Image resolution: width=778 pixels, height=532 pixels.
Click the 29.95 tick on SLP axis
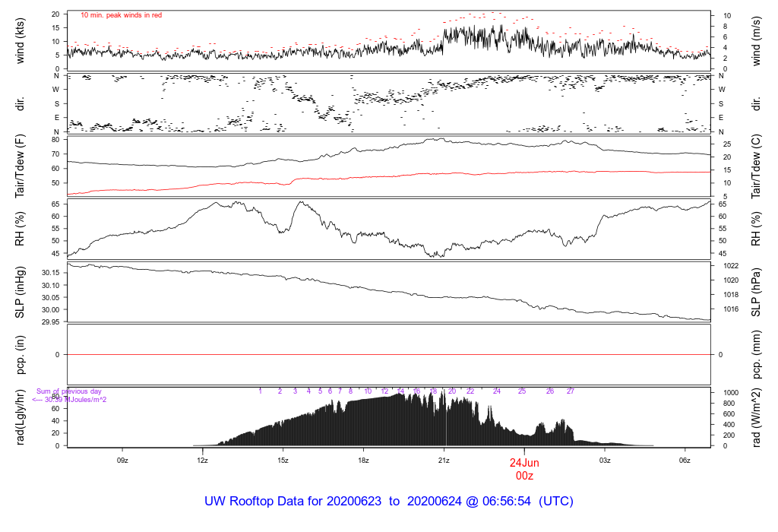pyautogui.click(x=50, y=322)
